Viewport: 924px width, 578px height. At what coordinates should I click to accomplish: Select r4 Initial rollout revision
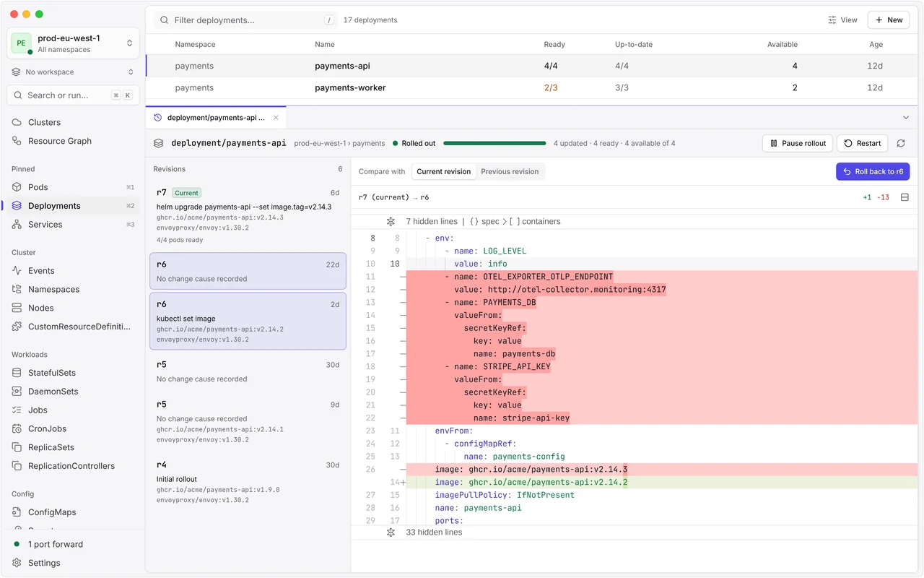click(x=248, y=481)
